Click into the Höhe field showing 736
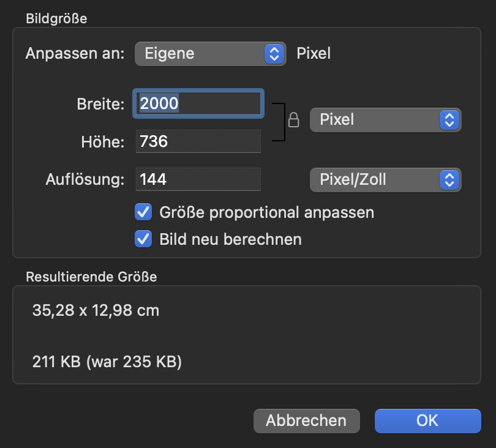 (x=199, y=141)
